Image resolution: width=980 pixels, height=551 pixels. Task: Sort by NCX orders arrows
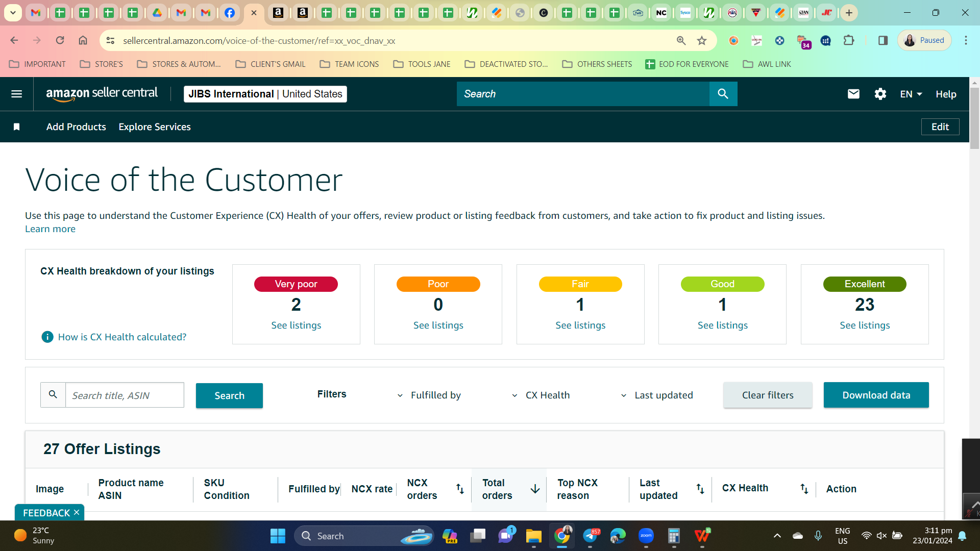point(460,489)
